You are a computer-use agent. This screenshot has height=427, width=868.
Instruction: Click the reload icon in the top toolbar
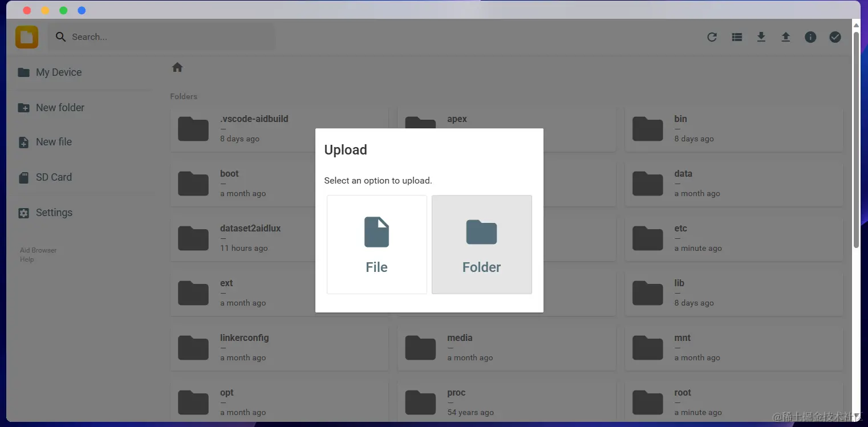(x=712, y=37)
